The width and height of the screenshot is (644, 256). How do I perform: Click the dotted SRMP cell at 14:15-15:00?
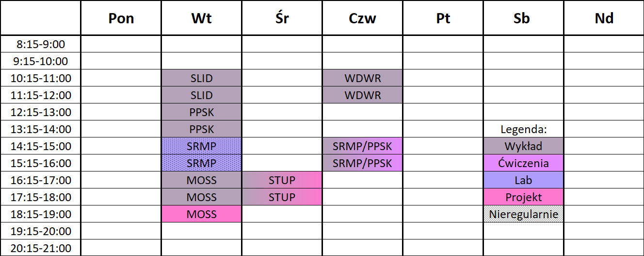[201, 146]
